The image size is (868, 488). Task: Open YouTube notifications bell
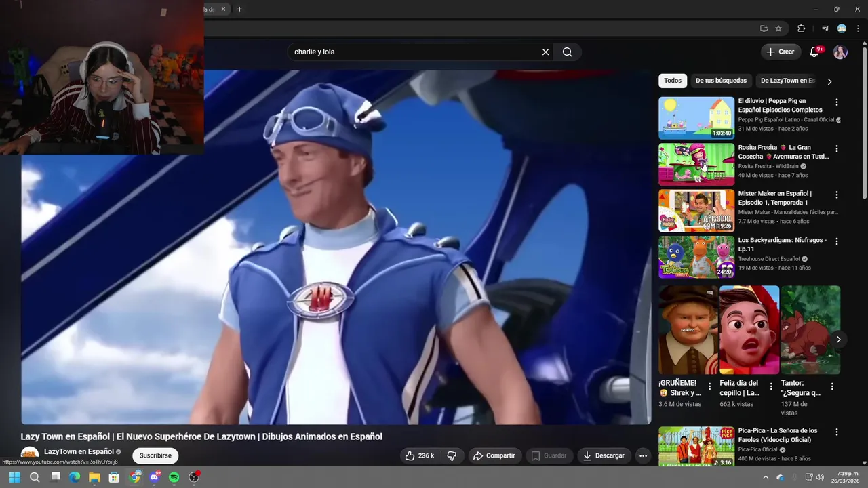[814, 52]
